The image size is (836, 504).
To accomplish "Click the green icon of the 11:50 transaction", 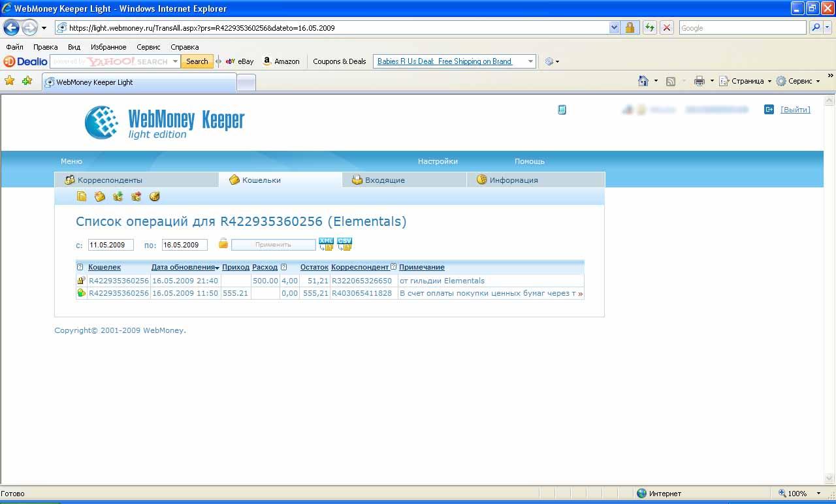I will pyautogui.click(x=82, y=293).
